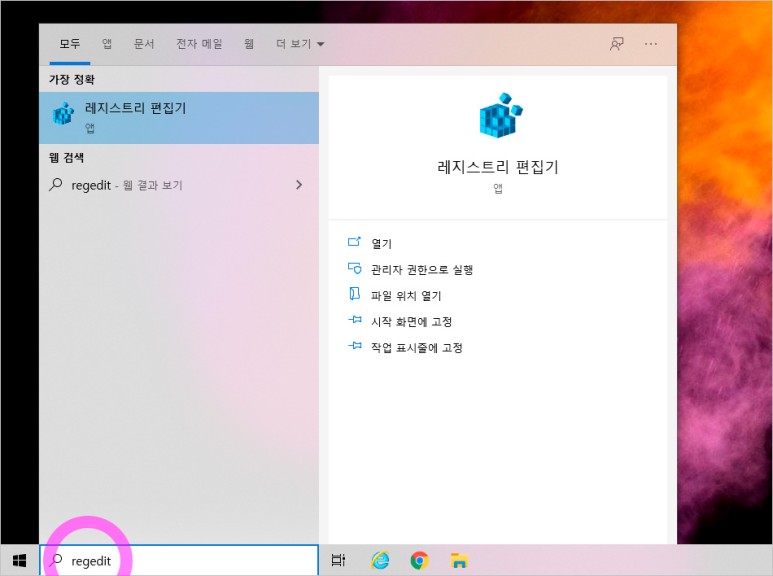Screen dimensions: 773x576
Task: Click 파일 위치 열기
Action: click(x=406, y=295)
